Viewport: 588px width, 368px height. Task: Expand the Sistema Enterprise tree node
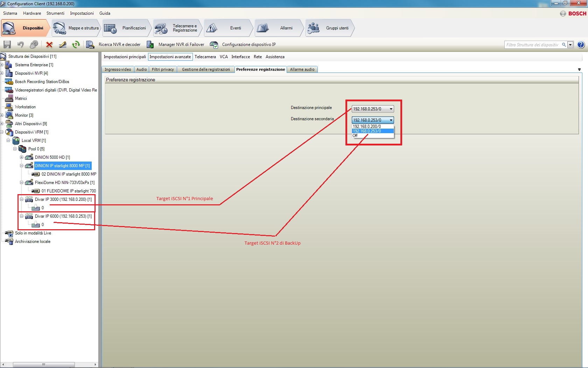[2, 65]
